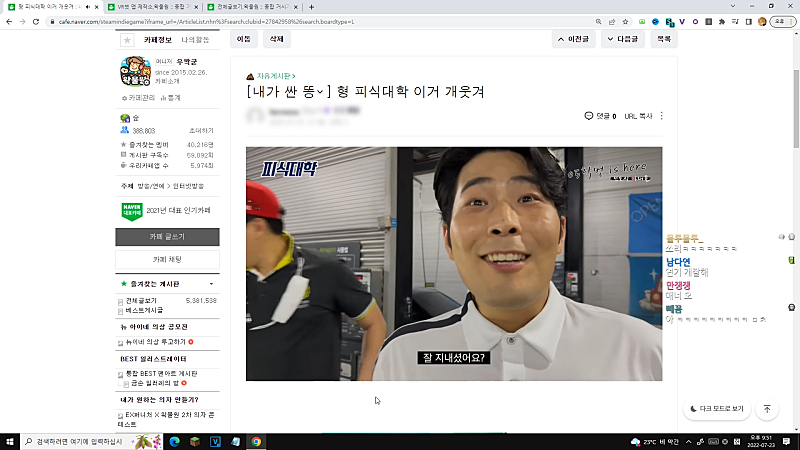Click the 카페 글쓰기 button

[x=166, y=237]
